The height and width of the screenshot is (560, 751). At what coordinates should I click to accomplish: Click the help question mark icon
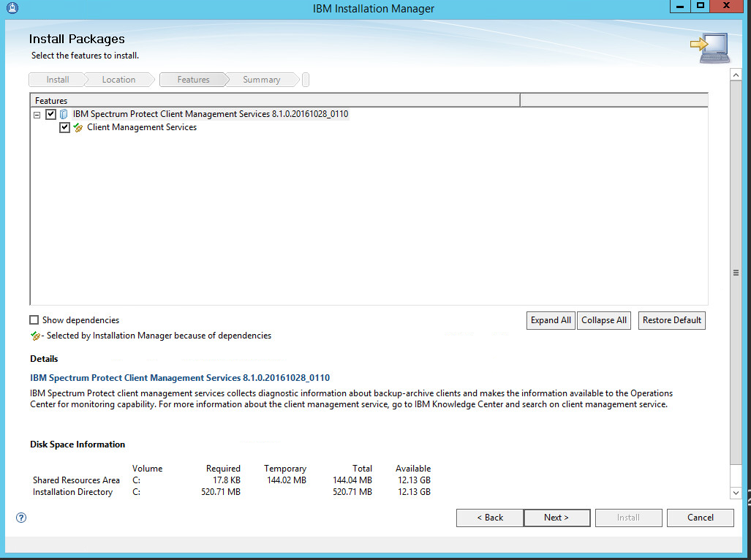coord(21,518)
